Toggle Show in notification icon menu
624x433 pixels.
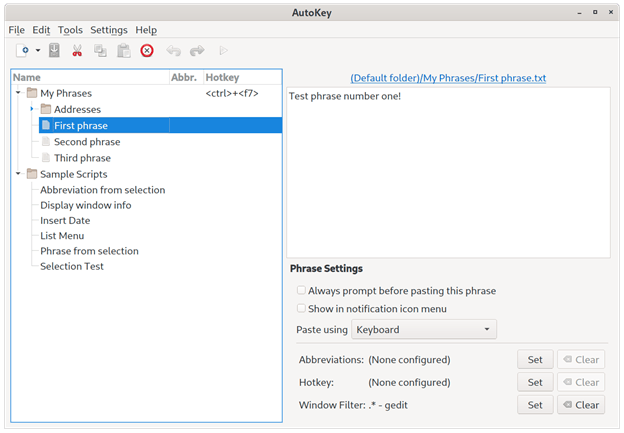[302, 309]
